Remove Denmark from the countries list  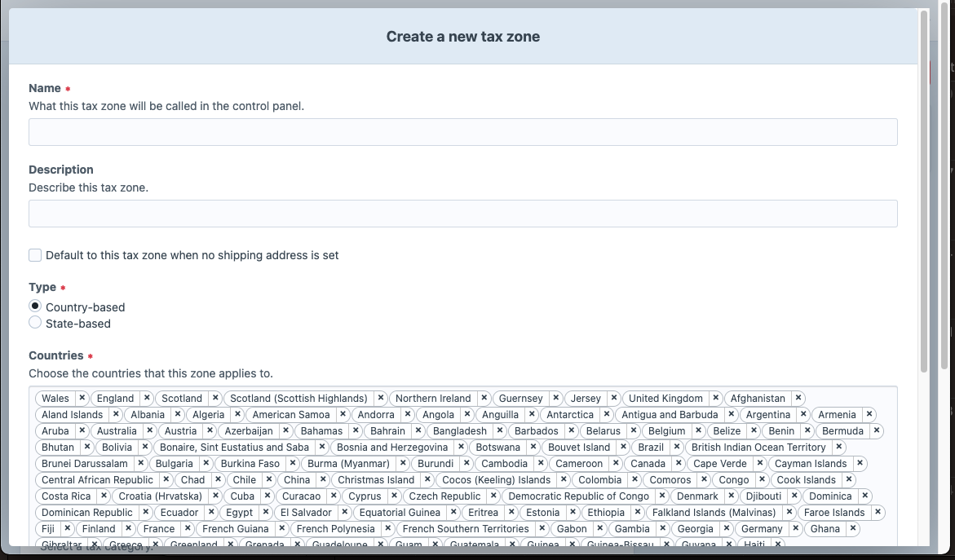(732, 496)
